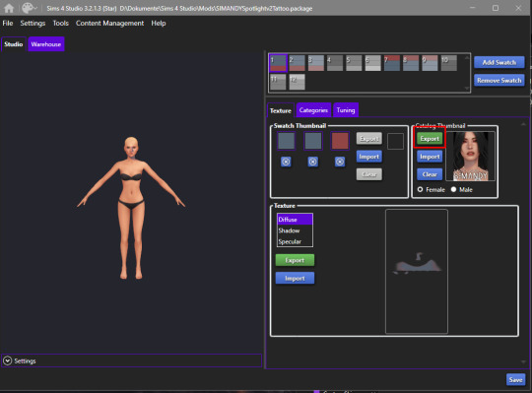
Task: Select the Texture tab
Action: (280, 110)
